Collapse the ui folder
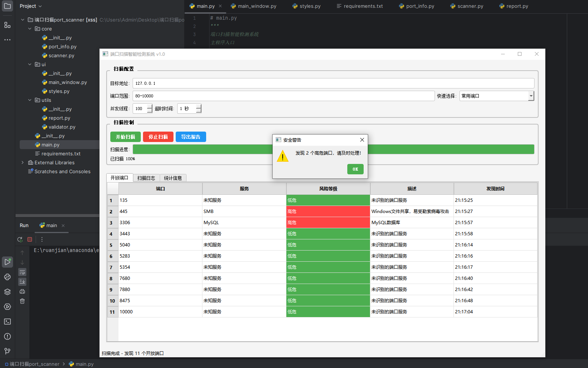 coord(30,64)
